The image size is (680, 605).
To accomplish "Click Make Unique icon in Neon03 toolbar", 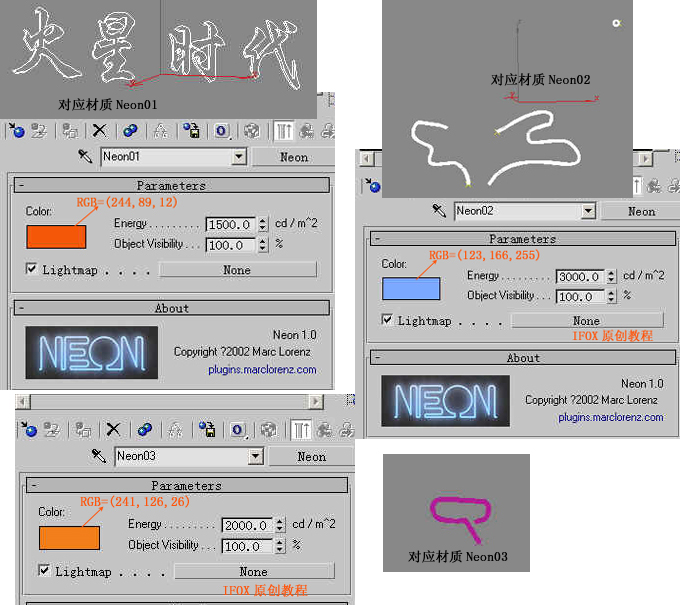I will click(x=175, y=429).
